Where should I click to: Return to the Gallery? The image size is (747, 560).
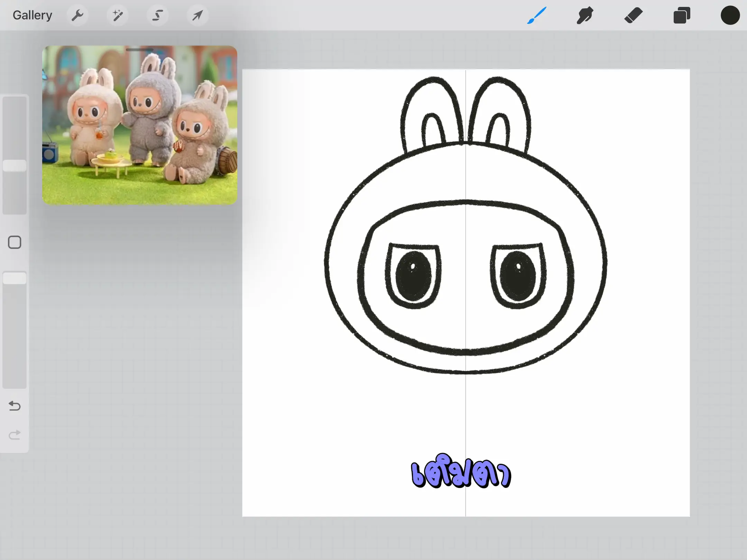click(32, 15)
